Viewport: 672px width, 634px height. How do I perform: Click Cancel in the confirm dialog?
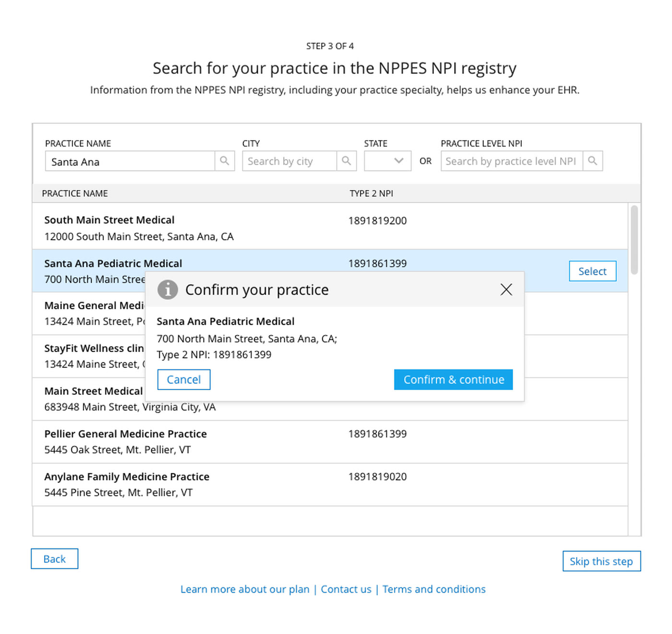pos(184,379)
